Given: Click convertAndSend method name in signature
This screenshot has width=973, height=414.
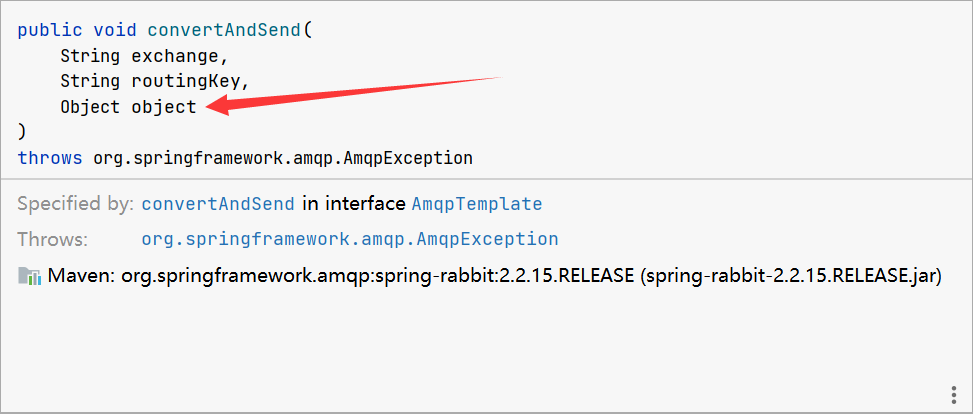Looking at the screenshot, I should tap(224, 29).
